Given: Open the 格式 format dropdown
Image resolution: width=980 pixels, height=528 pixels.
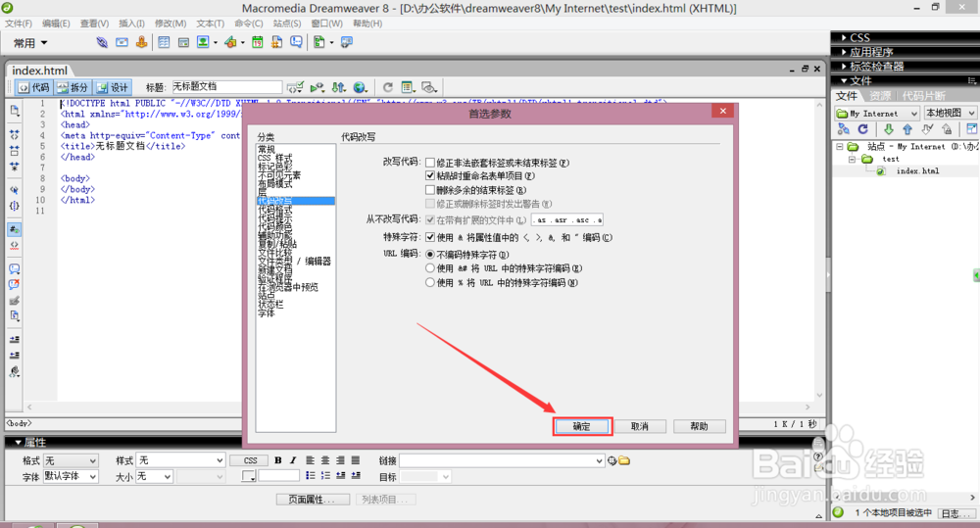Looking at the screenshot, I should coord(71,460).
